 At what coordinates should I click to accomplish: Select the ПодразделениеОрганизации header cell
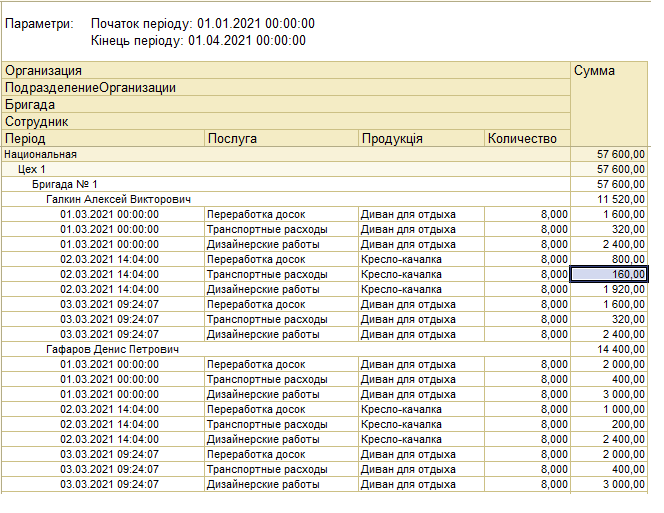pos(286,88)
